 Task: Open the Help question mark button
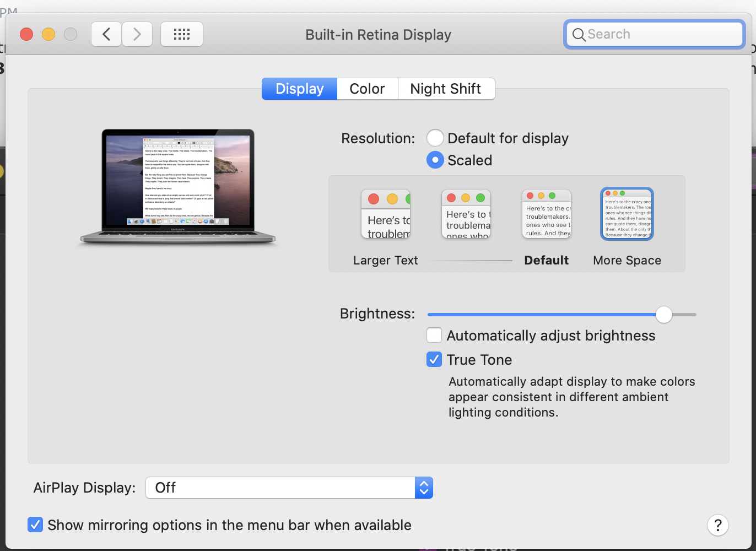pos(717,525)
